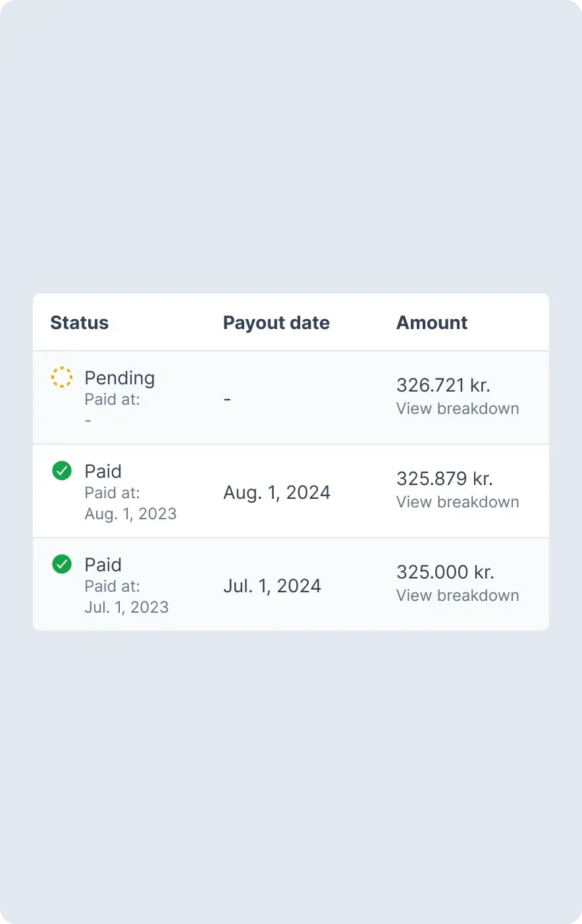
Task: Click the yellow dashed Pending status icon
Action: pos(62,377)
